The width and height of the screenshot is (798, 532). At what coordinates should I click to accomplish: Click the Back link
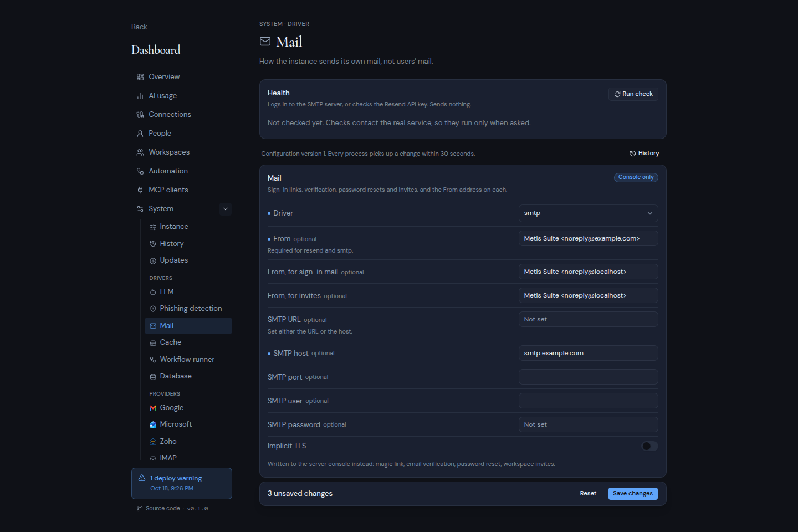point(139,27)
